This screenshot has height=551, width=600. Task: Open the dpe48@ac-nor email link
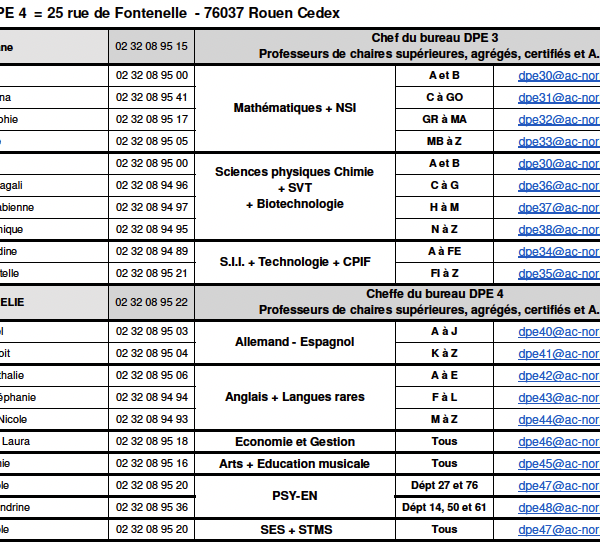tap(559, 508)
